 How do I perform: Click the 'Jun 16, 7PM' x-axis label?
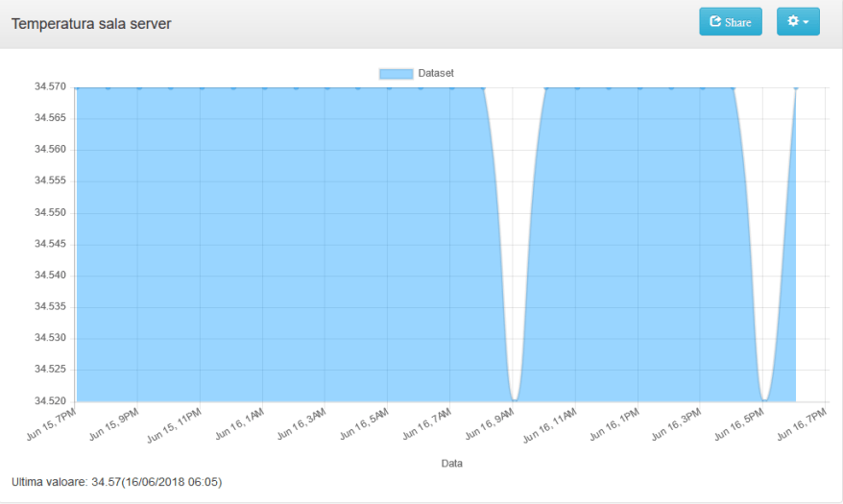coord(803,422)
